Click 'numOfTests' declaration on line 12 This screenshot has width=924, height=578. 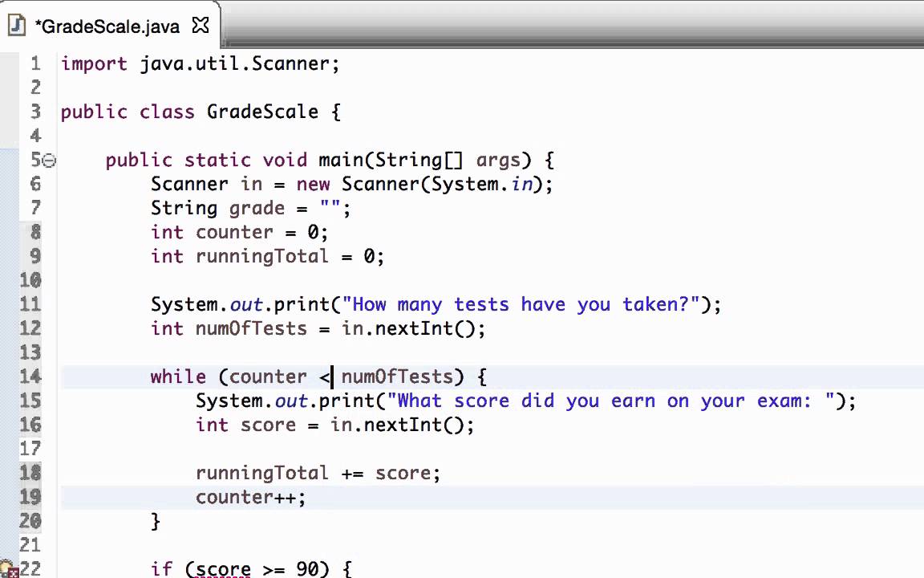[x=251, y=328]
